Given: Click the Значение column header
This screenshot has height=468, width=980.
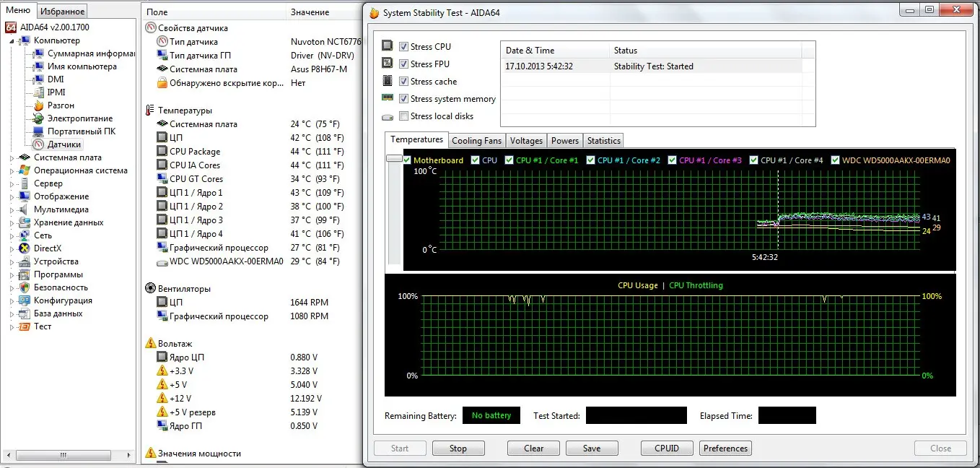Looking at the screenshot, I should 325,12.
